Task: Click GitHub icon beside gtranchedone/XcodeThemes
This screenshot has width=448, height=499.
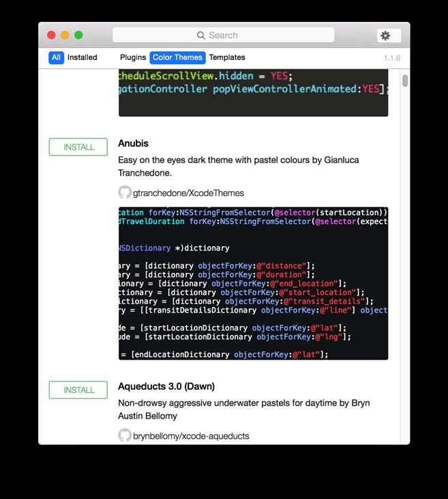Action: pyautogui.click(x=125, y=193)
